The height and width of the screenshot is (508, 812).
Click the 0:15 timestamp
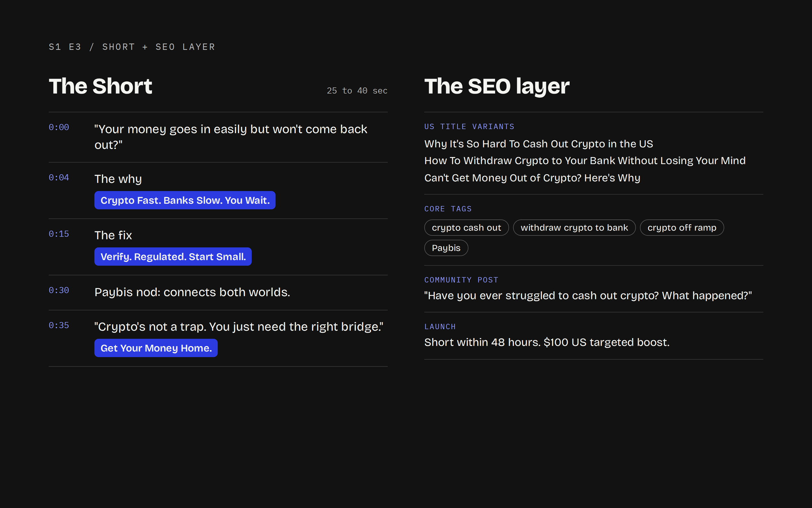[59, 234]
